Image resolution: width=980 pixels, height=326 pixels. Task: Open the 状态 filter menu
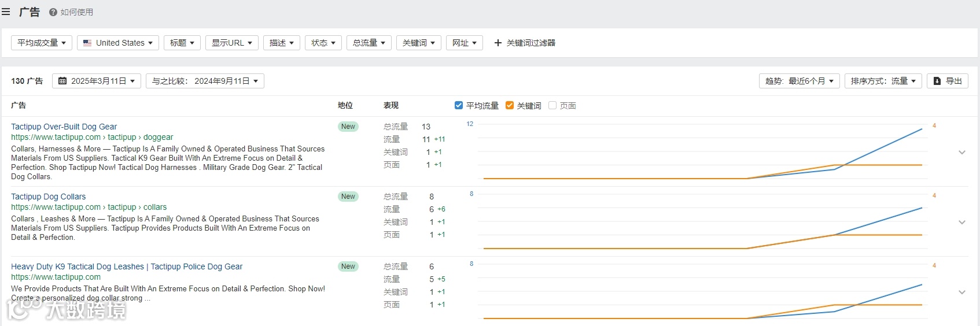[x=323, y=43]
